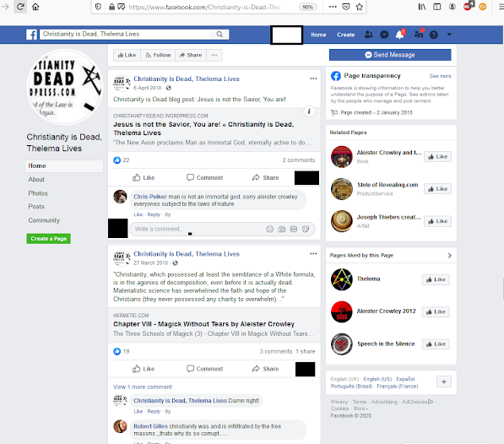The image size is (504, 444).
Task: Open the page's more options ellipsis button
Action: (x=214, y=55)
